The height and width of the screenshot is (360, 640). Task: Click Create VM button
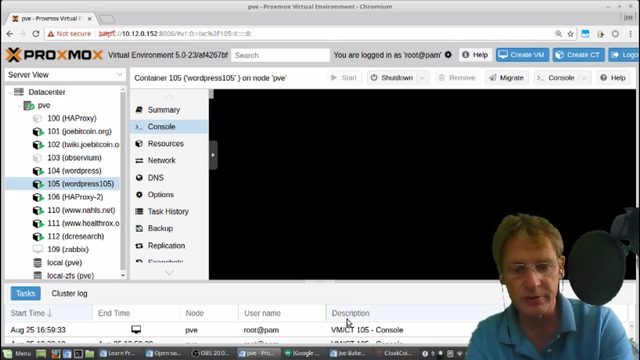click(522, 55)
